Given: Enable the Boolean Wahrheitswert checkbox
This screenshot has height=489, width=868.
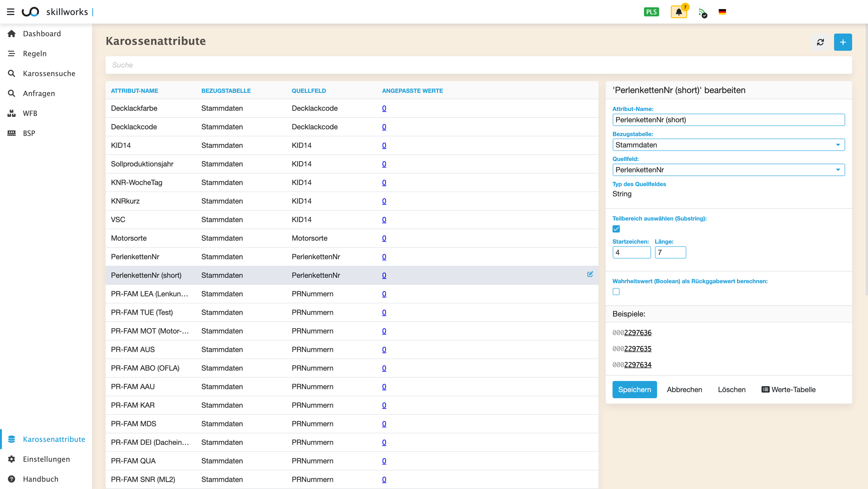Looking at the screenshot, I should click(616, 292).
